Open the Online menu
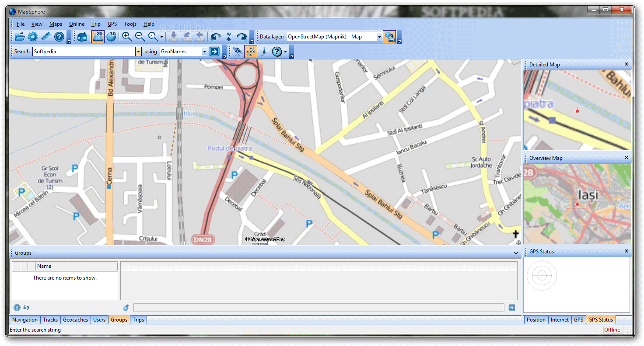The image size is (644, 346). point(77,24)
